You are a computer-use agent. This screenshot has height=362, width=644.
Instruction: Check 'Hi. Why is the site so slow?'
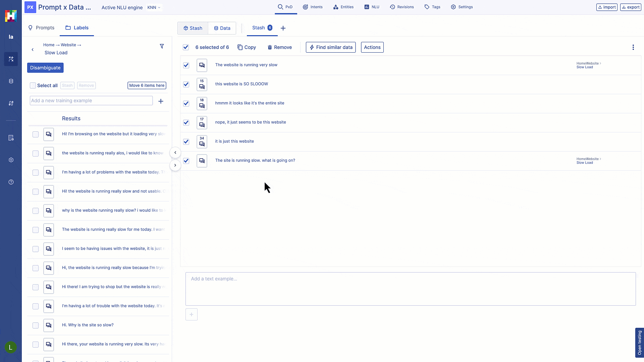(36, 325)
